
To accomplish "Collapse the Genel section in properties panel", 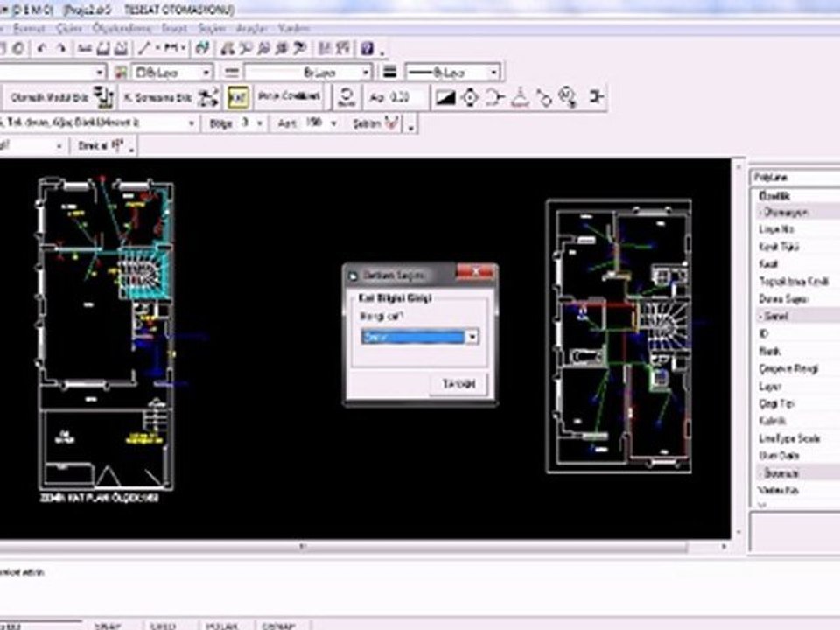I will tap(761, 316).
